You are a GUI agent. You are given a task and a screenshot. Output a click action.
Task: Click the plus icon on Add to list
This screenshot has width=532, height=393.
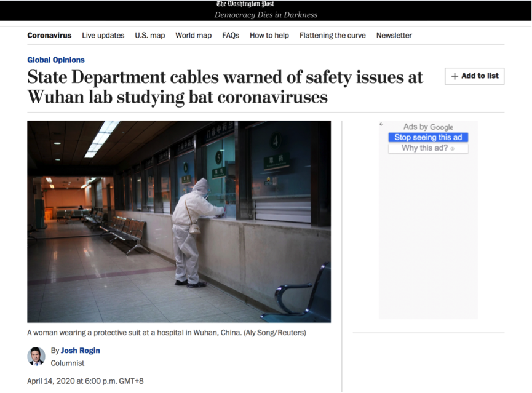pos(453,76)
